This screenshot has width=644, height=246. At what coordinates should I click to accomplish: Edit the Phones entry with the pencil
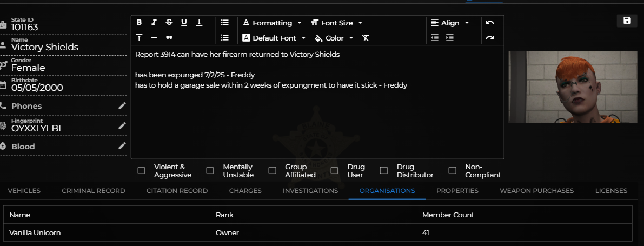click(122, 106)
